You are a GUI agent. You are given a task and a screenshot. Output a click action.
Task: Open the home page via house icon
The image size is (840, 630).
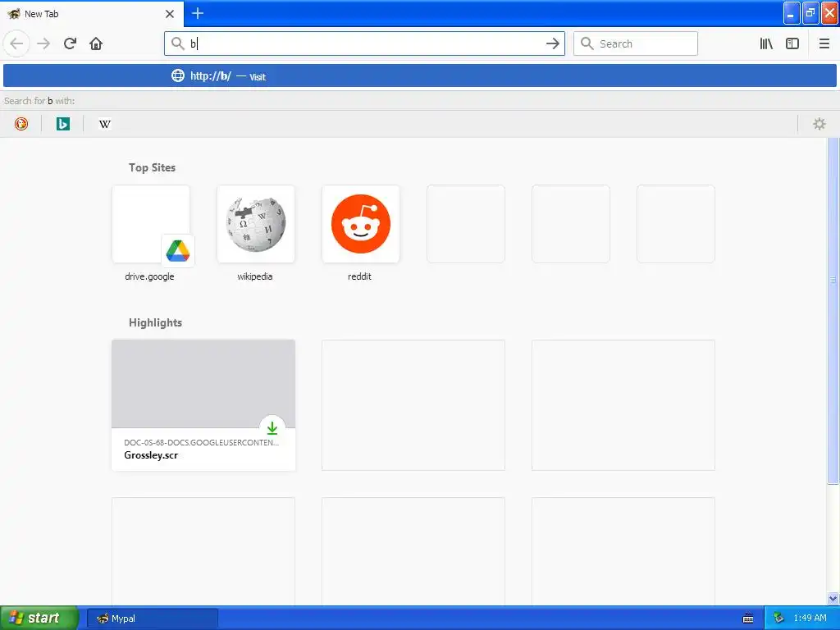pyautogui.click(x=96, y=43)
